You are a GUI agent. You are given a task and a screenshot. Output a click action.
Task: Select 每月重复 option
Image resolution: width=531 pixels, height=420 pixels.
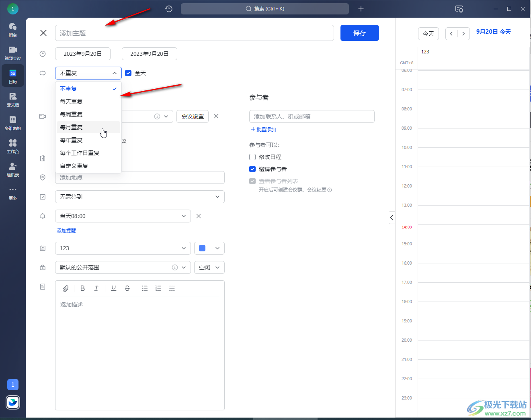click(88, 127)
